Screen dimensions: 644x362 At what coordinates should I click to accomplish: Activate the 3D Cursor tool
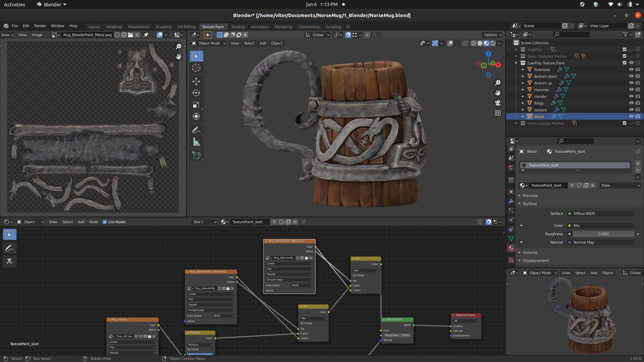(196, 68)
